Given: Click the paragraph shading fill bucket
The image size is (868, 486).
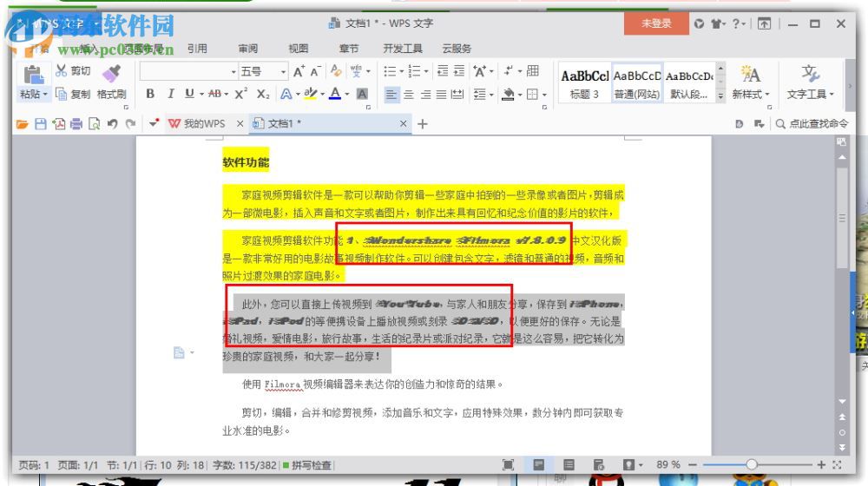Looking at the screenshot, I should (x=508, y=95).
